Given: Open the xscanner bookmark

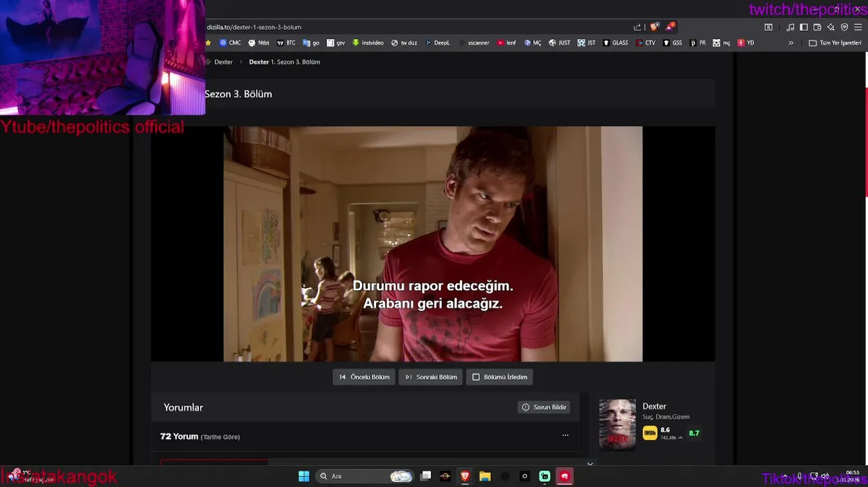Looking at the screenshot, I should [x=474, y=43].
